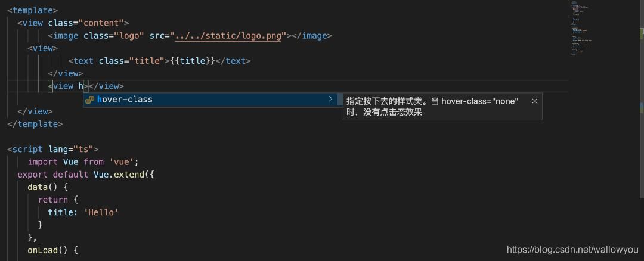The height and width of the screenshot is (261, 644).
Task: Click the 'Hello' title string value
Action: click(x=103, y=212)
